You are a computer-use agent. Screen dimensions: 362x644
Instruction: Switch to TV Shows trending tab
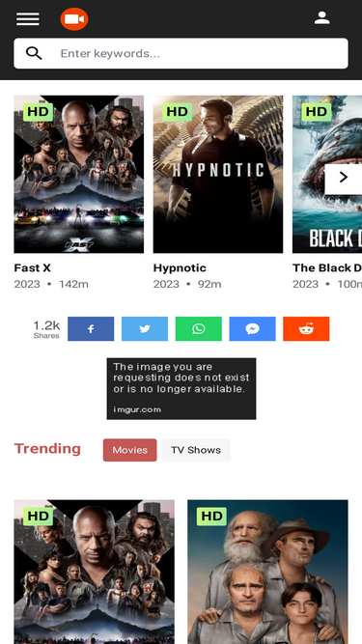pyautogui.click(x=196, y=450)
